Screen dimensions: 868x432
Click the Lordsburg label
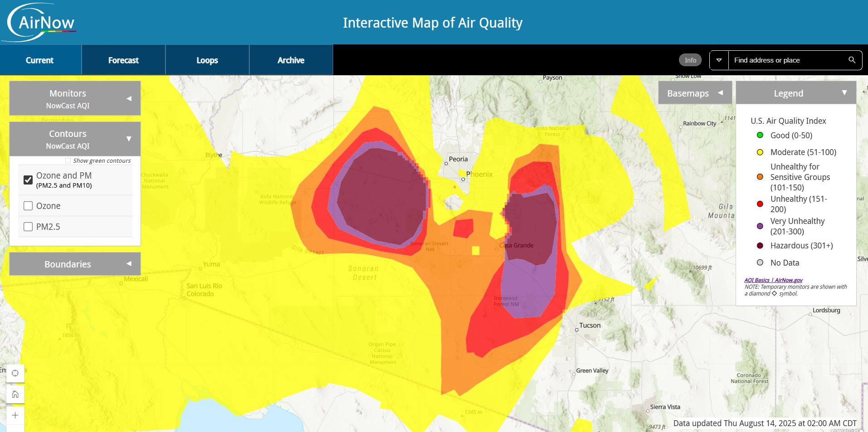826,311
